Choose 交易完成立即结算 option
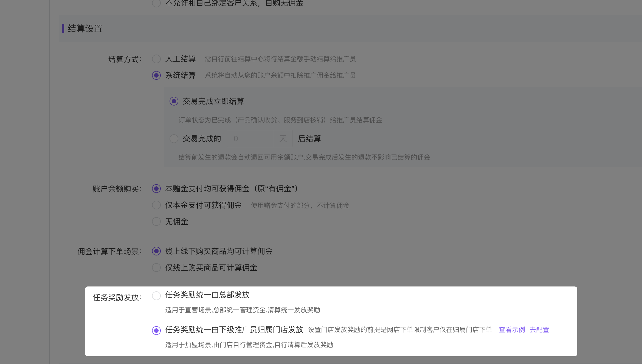Image resolution: width=642 pixels, height=364 pixels. pos(174,101)
